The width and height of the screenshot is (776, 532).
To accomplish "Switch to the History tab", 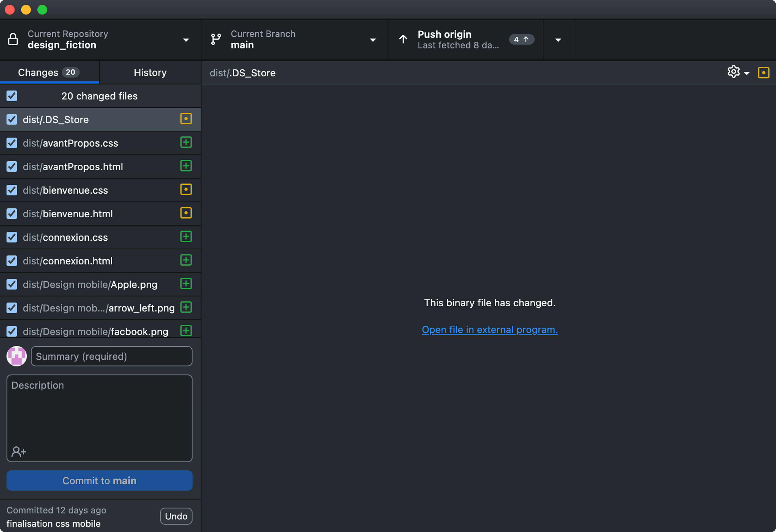I will pos(150,72).
